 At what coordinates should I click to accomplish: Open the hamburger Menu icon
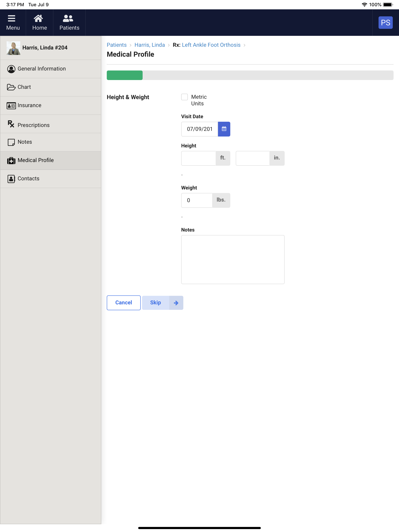(x=11, y=18)
